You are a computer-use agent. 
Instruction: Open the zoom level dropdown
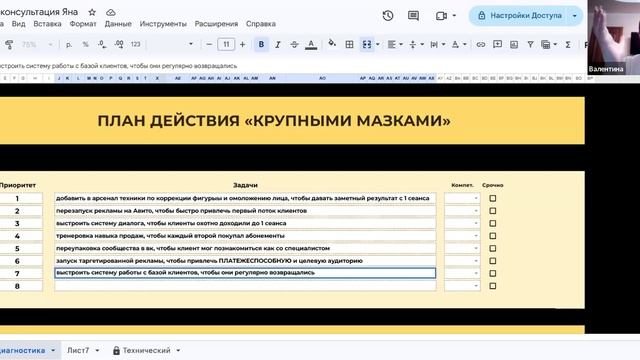coord(37,44)
